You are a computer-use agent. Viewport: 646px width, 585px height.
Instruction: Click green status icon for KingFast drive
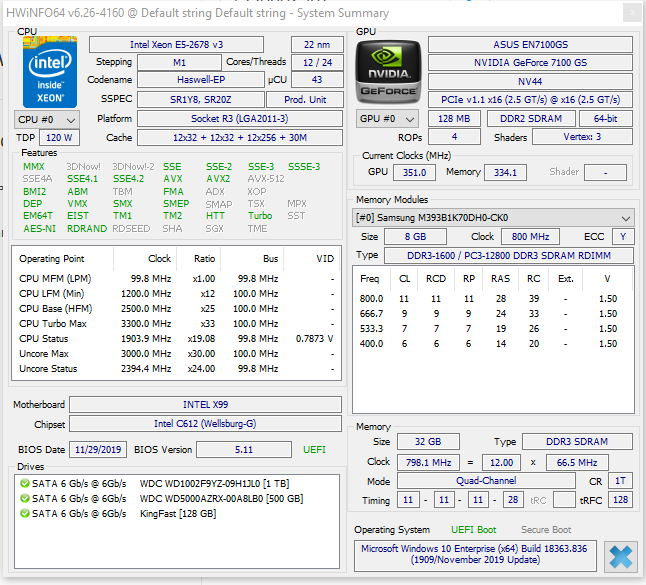coord(25,514)
